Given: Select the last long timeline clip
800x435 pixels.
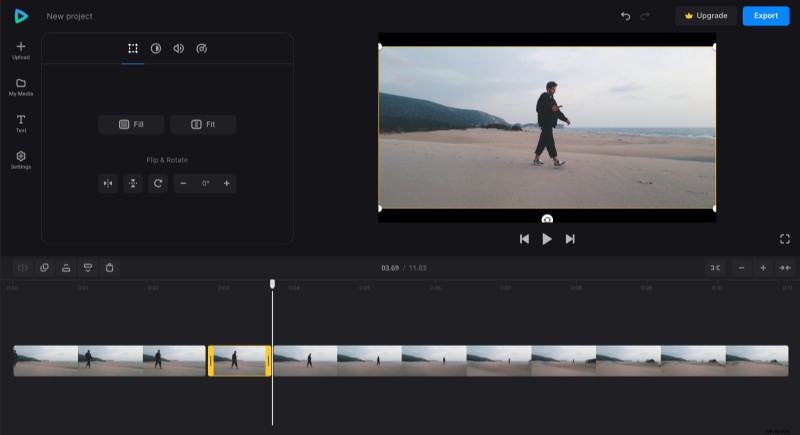Looking at the screenshot, I should pyautogui.click(x=531, y=361).
